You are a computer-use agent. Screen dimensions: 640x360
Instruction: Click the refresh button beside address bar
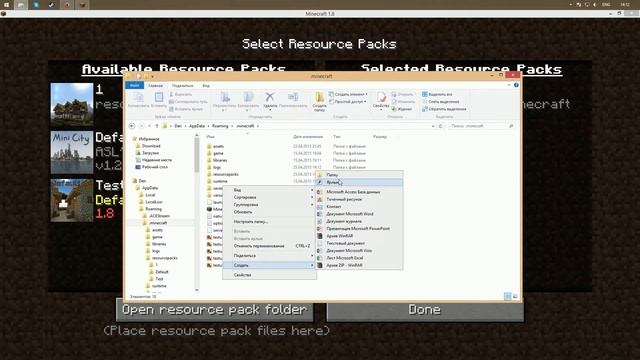(x=440, y=126)
